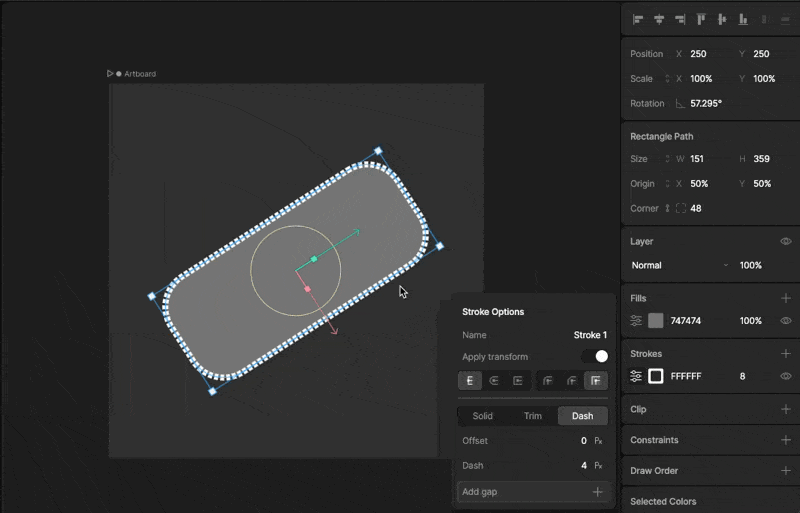Switch to the Solid stroke tab

coord(483,416)
